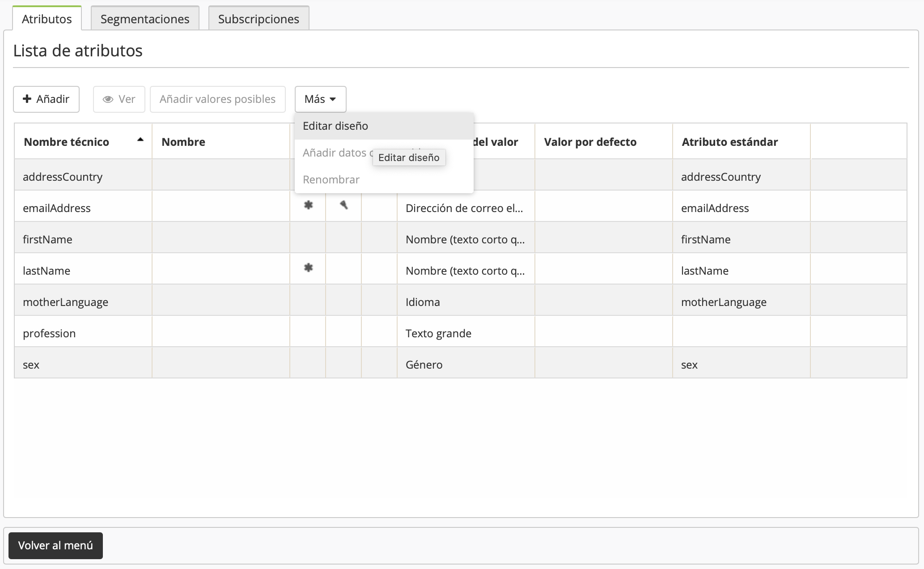This screenshot has height=569, width=924.
Task: Switch to the Segmentaciones tab
Action: pyautogui.click(x=145, y=19)
